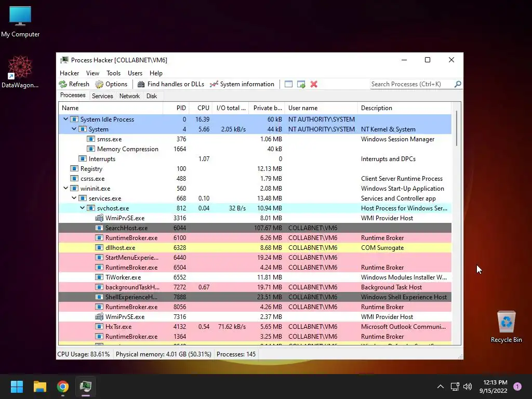Open Chrome from the taskbar
This screenshot has height=399, width=532.
click(63, 387)
